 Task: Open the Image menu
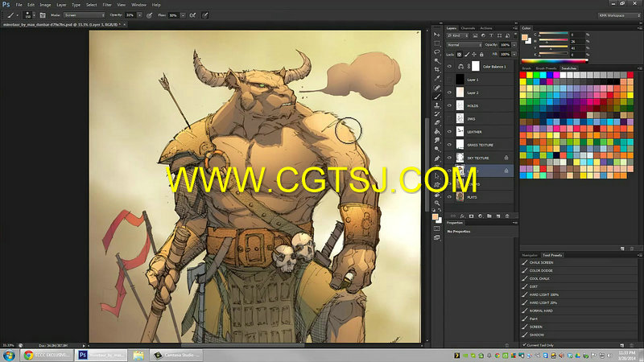45,5
